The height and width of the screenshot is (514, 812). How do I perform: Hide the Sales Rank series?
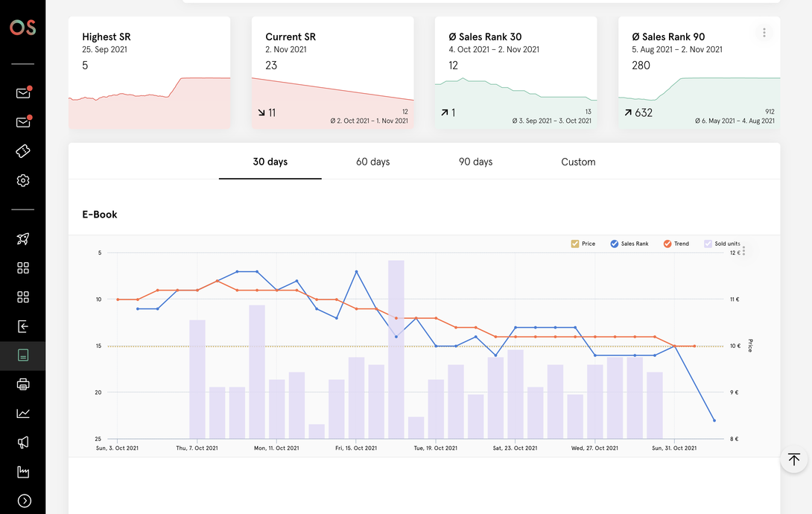point(615,244)
